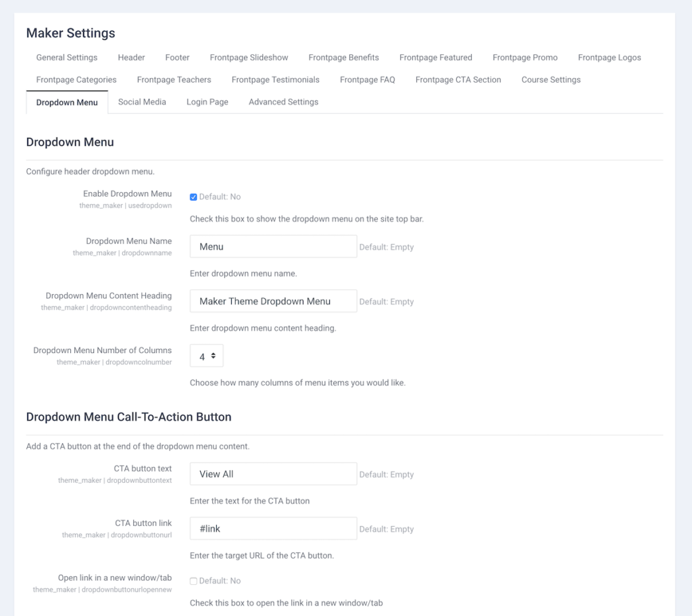Open the Course Settings tab
This screenshot has width=692, height=616.
pyautogui.click(x=551, y=79)
